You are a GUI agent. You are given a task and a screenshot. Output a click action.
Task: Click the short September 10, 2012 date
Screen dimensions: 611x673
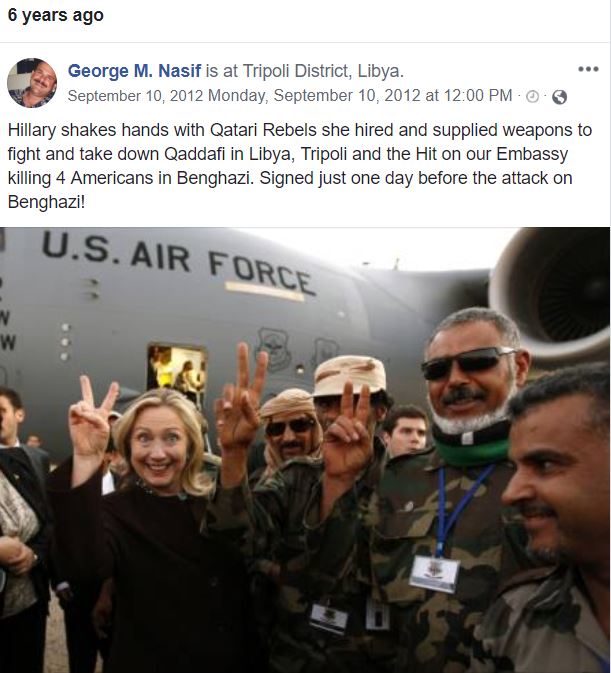(135, 95)
